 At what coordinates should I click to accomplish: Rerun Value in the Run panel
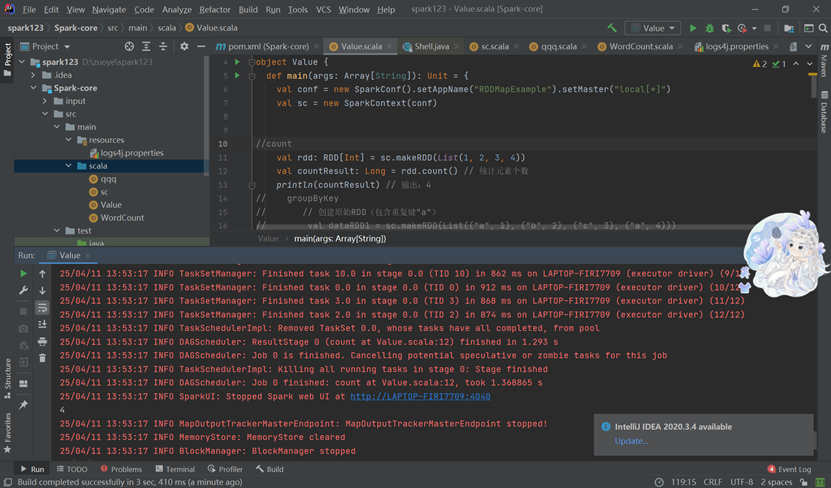(x=23, y=273)
